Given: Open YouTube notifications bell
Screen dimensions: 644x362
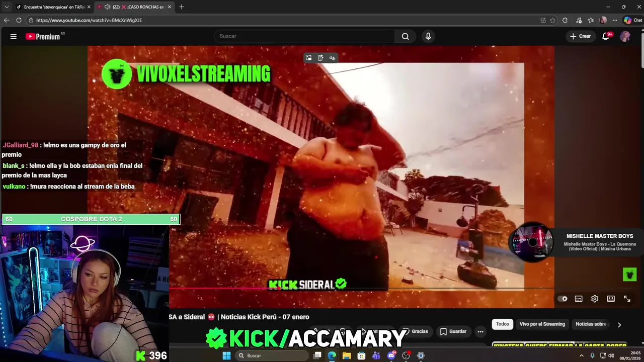Looking at the screenshot, I should 606,36.
